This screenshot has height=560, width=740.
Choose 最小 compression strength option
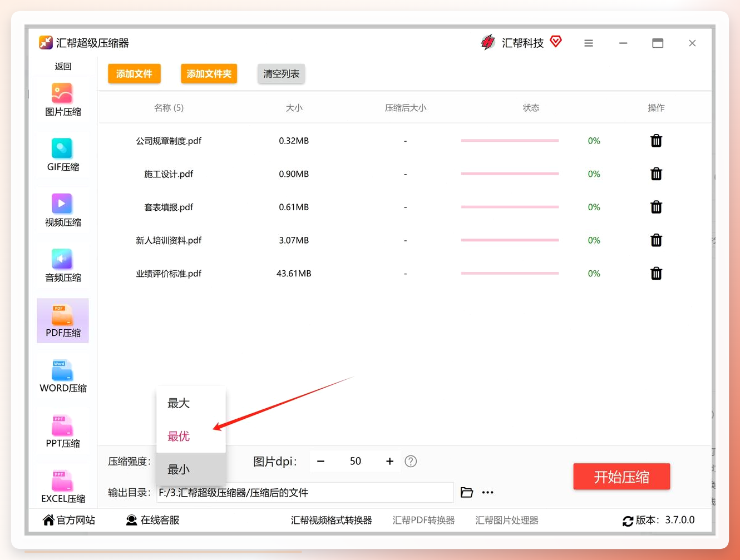click(191, 469)
